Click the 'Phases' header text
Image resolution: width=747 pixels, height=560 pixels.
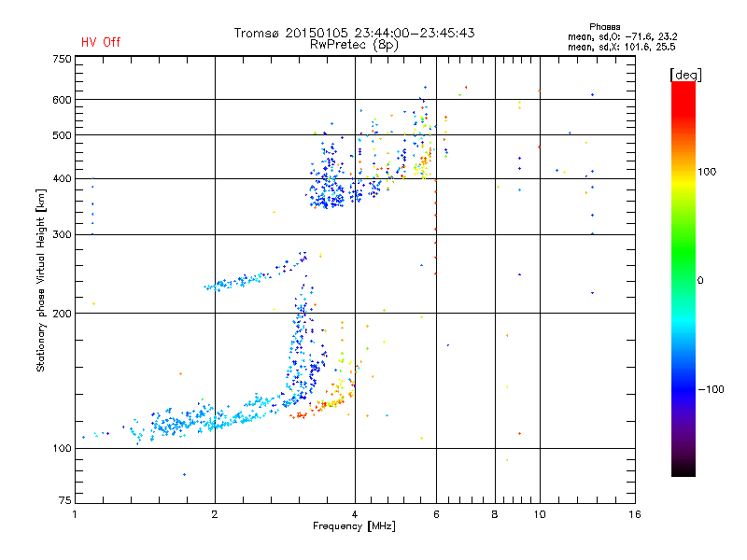pos(604,27)
